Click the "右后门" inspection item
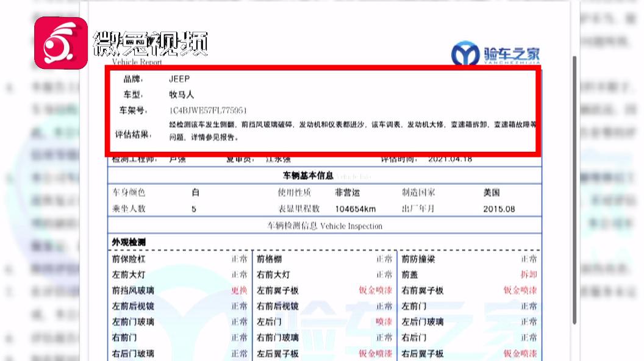This screenshot has height=361, width=644. [414, 338]
